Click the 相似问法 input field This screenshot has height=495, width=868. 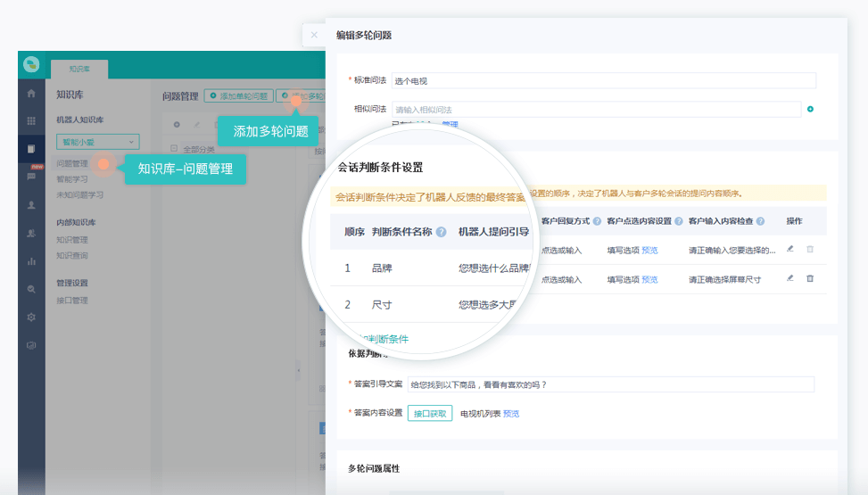[x=596, y=110]
